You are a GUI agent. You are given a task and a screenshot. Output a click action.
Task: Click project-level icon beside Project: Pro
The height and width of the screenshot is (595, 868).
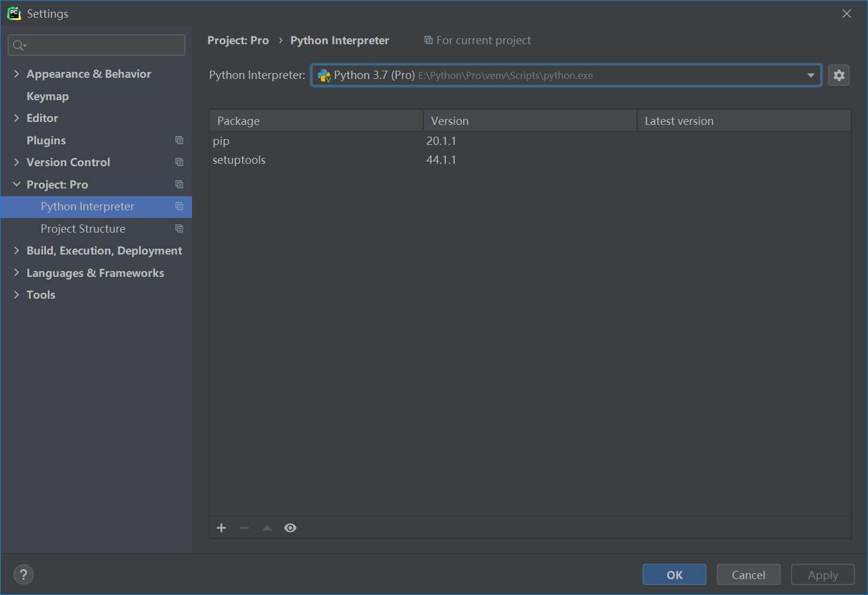click(x=180, y=184)
